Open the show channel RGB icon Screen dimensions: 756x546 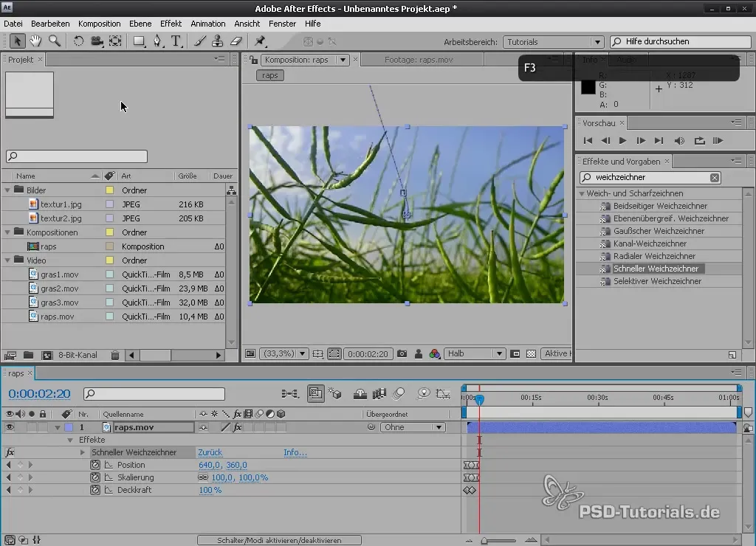pos(434,353)
